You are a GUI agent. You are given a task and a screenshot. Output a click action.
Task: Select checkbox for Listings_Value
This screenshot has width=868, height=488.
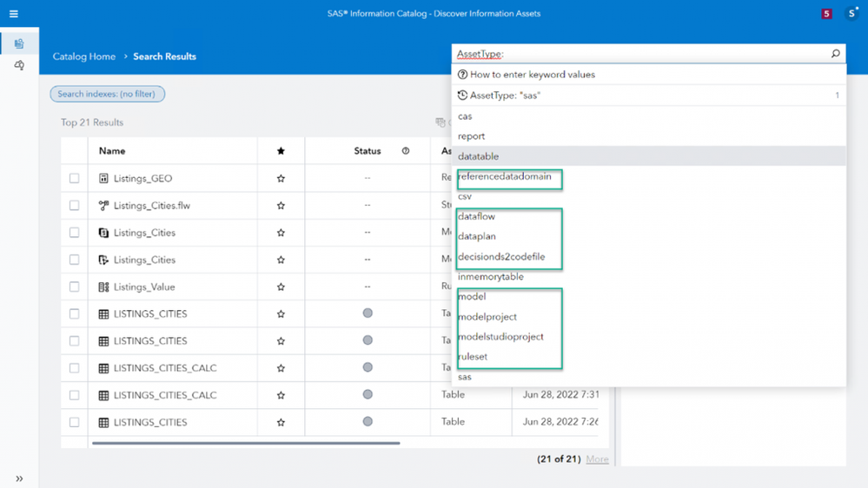(74, 287)
